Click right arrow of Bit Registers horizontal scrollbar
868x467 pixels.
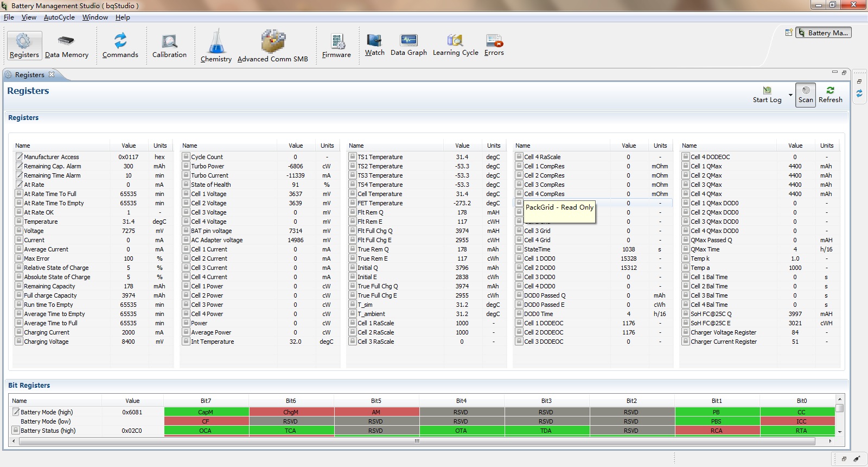[831, 441]
